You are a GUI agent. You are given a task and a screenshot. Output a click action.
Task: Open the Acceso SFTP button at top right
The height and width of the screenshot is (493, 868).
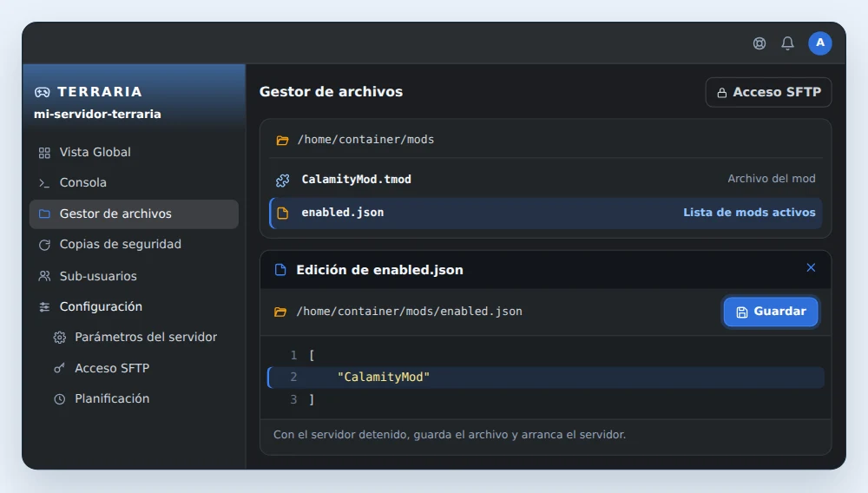tap(768, 92)
